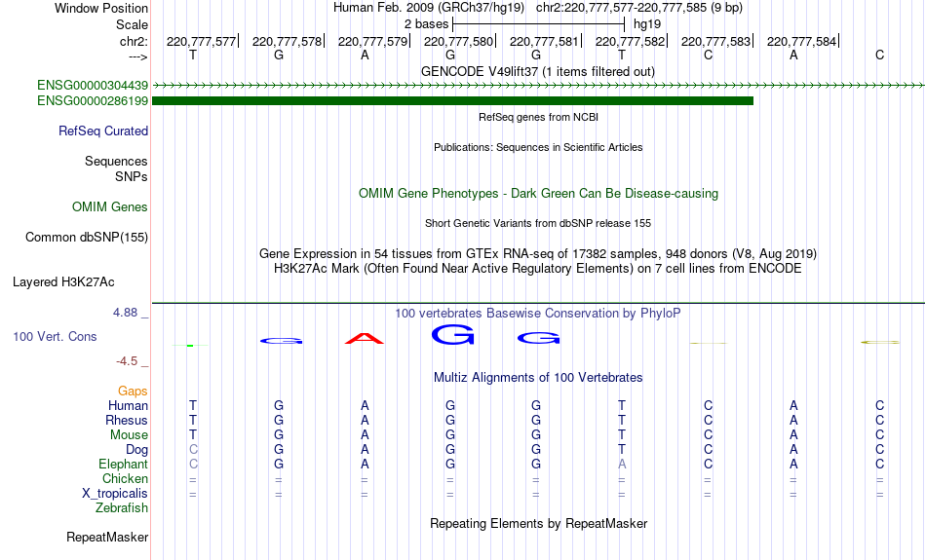Viewport: 926px width, 560px height.
Task: Click the Layered H3K27Ac track label
Action: 63,282
